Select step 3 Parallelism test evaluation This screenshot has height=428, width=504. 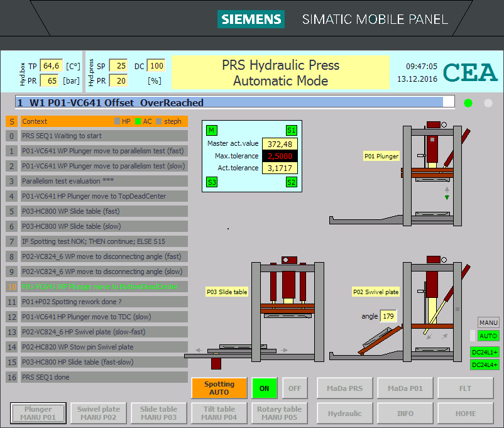104,181
